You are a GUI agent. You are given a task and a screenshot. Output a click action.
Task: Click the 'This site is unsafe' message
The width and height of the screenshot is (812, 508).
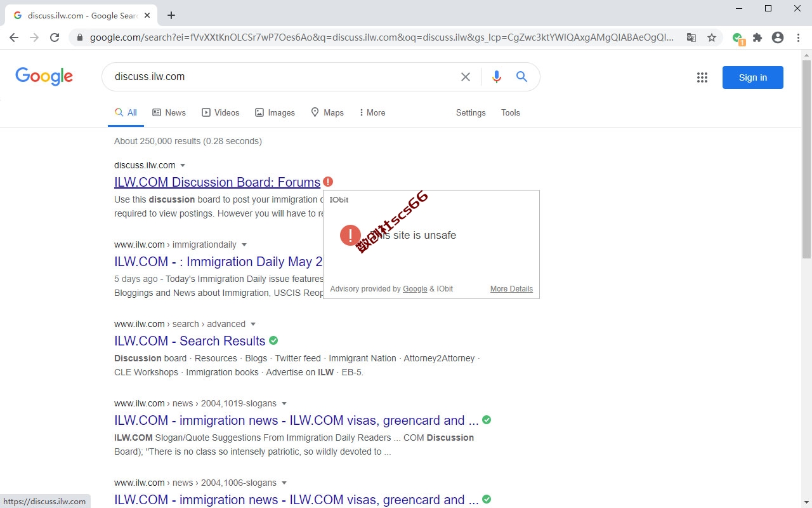click(414, 235)
